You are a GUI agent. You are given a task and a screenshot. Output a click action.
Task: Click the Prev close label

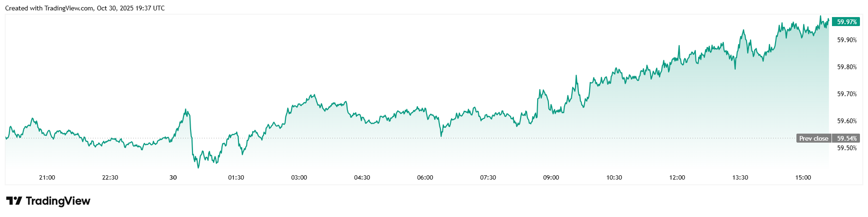click(x=813, y=138)
